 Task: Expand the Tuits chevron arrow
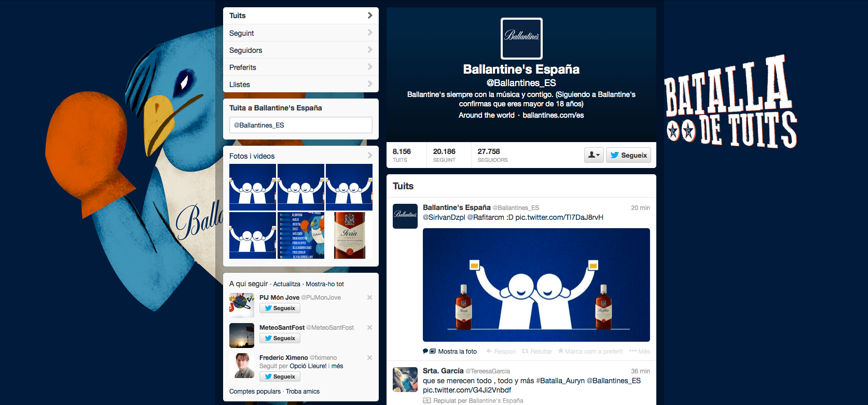click(370, 16)
